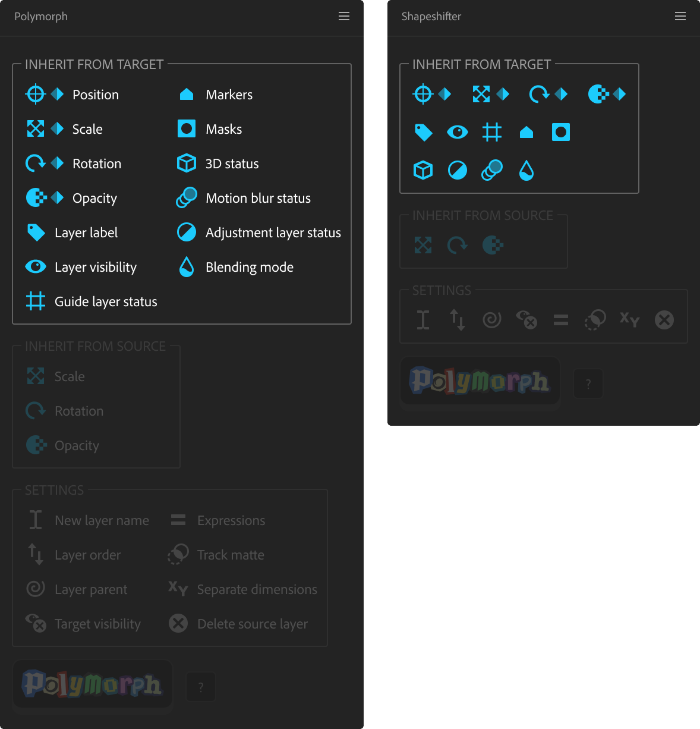Click the Motion blur status icon in Polymorph
The image size is (700, 729).
click(186, 198)
